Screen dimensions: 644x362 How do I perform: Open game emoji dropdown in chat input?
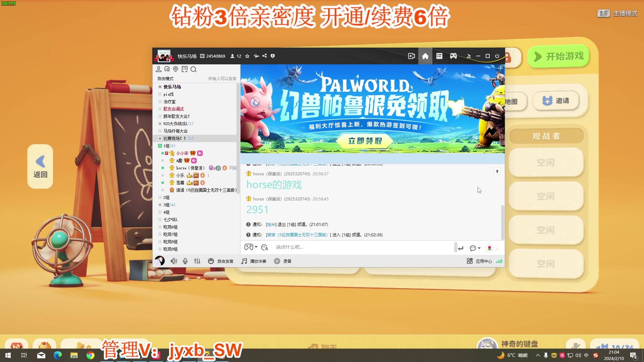pyautogui.click(x=251, y=247)
